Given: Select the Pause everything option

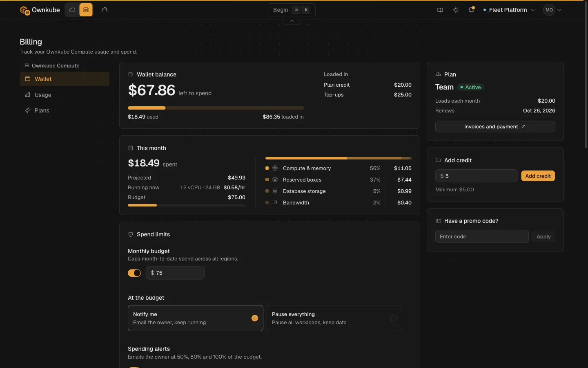Looking at the screenshot, I should coord(334,318).
